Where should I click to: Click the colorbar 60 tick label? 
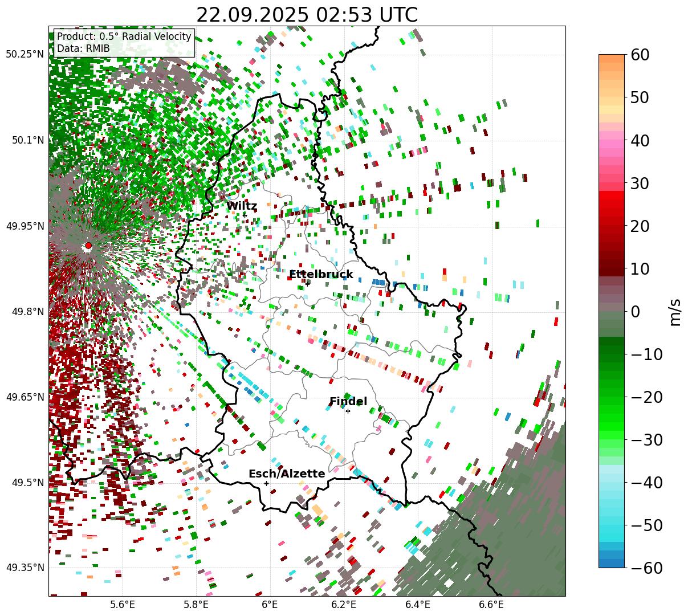click(640, 55)
